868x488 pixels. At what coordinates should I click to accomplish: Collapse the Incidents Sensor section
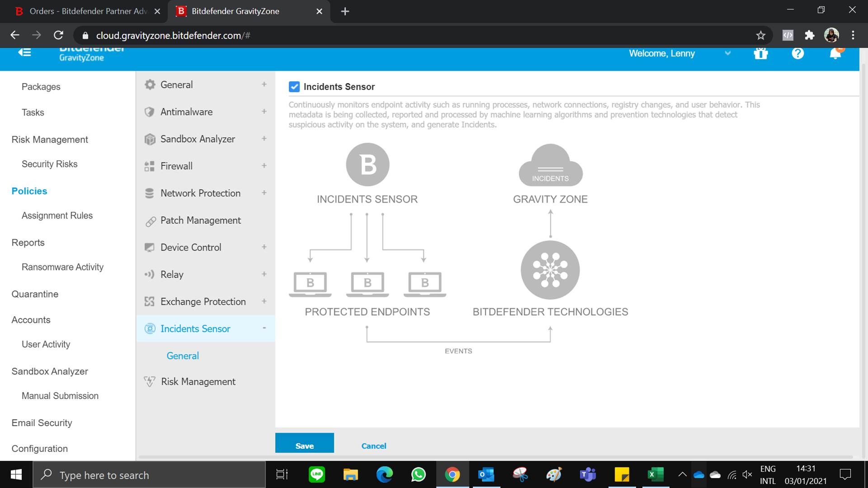coord(264,328)
